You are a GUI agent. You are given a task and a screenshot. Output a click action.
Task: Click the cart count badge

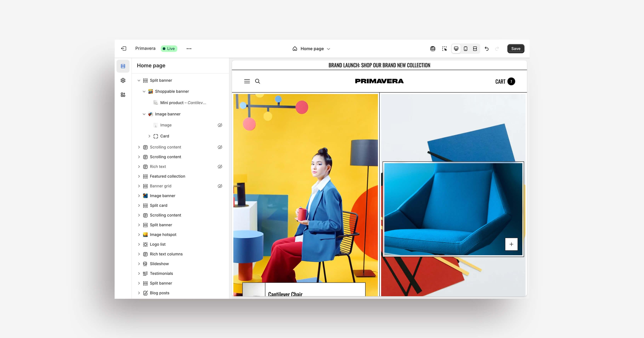(x=511, y=82)
